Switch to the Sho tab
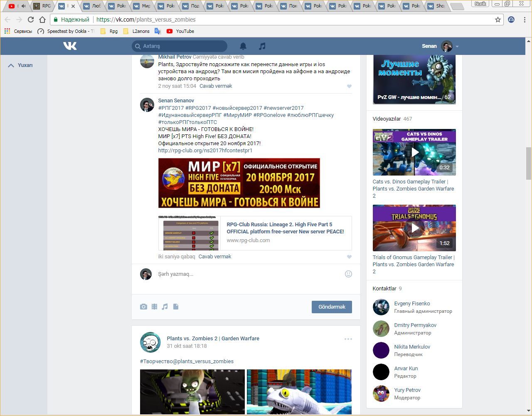This screenshot has width=532, height=416. [x=436, y=6]
